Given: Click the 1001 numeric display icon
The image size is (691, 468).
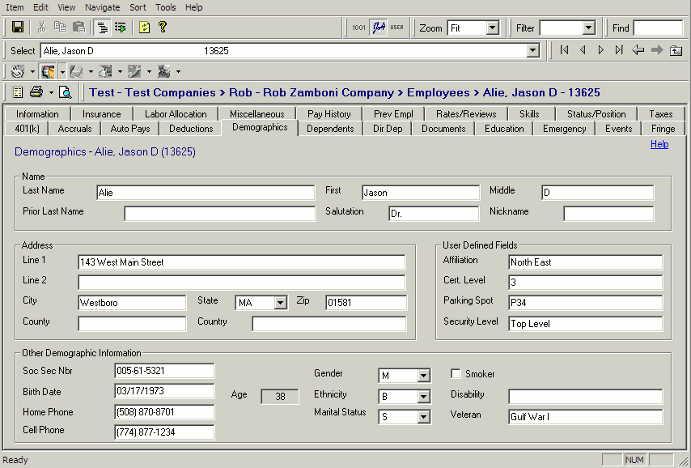Looking at the screenshot, I should pyautogui.click(x=359, y=28).
